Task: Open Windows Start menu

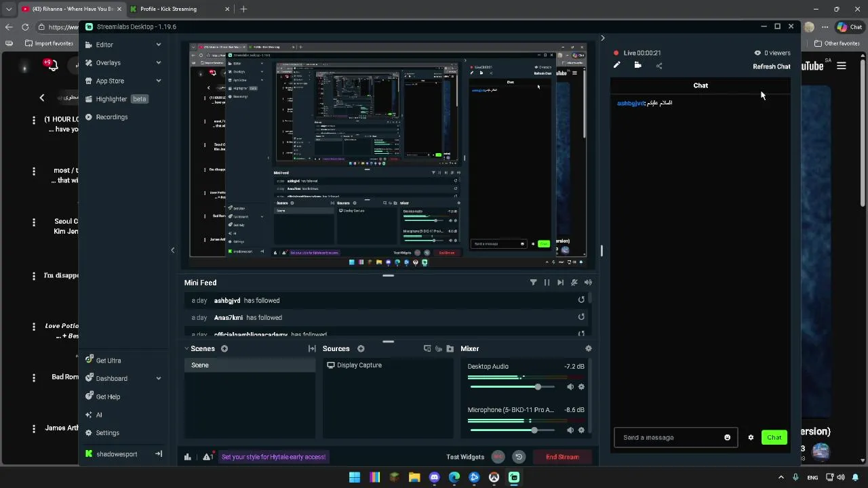Action: point(355,477)
